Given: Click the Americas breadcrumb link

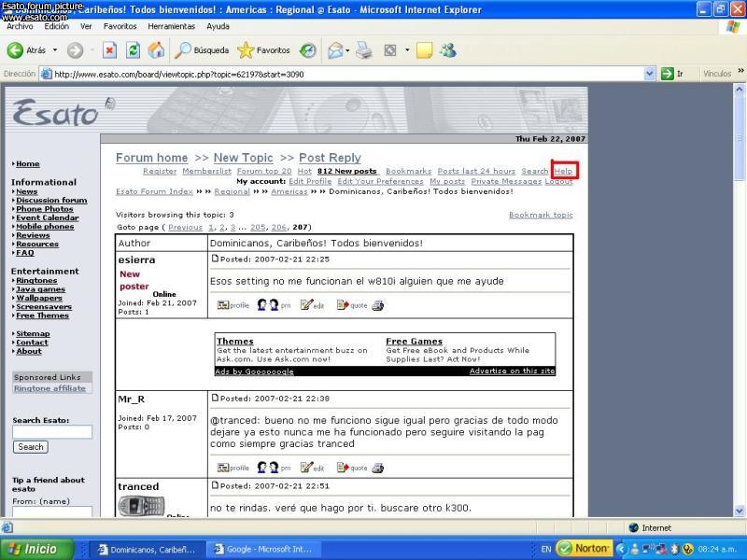Looking at the screenshot, I should point(289,191).
